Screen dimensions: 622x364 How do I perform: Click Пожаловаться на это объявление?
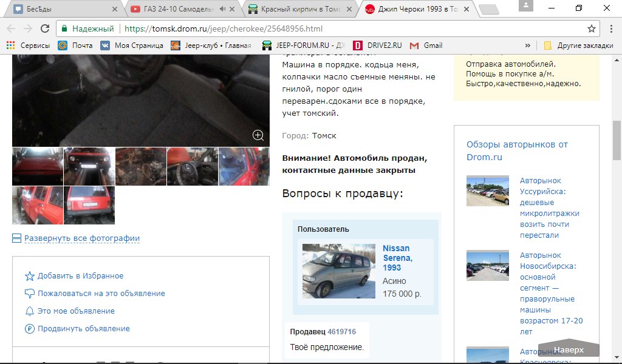(x=101, y=294)
